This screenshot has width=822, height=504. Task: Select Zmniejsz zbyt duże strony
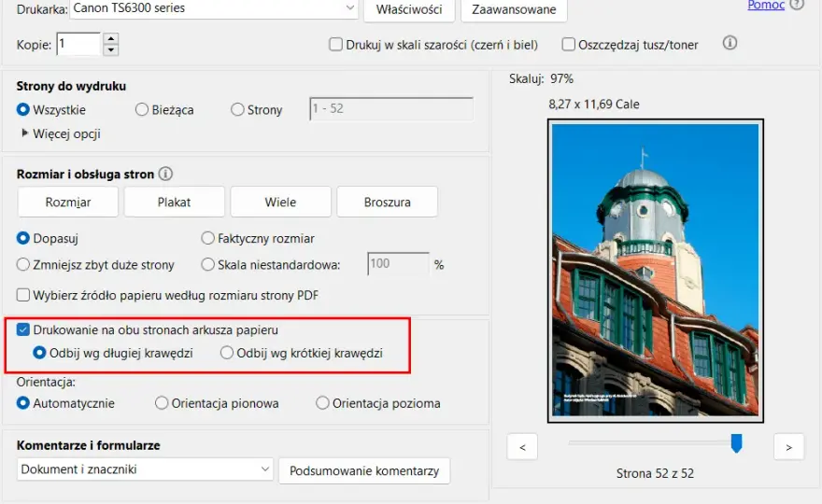pyautogui.click(x=23, y=264)
